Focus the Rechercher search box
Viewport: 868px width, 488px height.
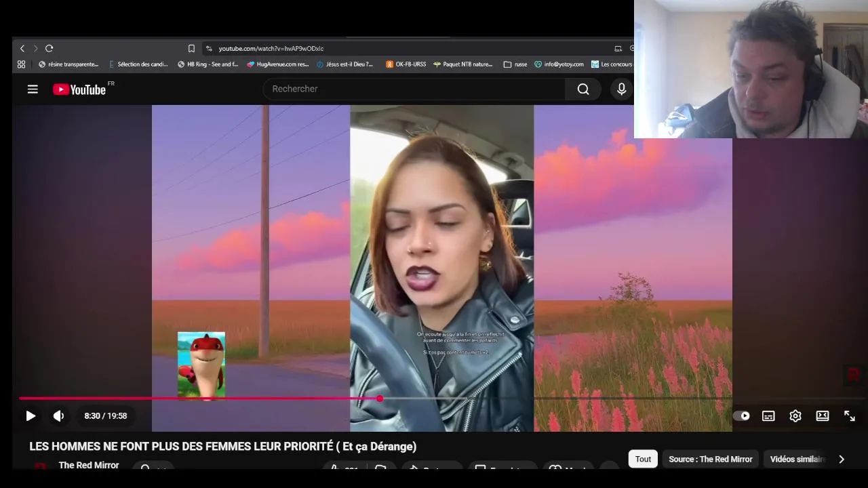point(414,89)
